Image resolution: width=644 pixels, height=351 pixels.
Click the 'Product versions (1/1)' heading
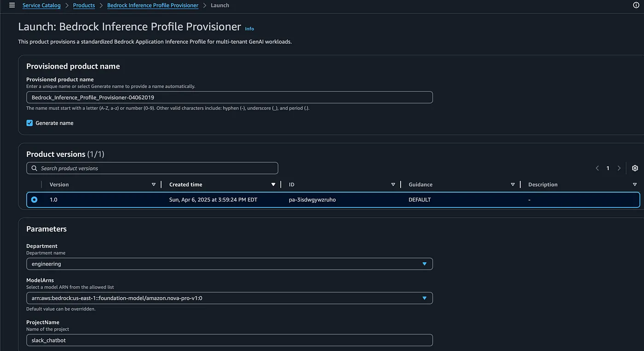click(x=65, y=154)
